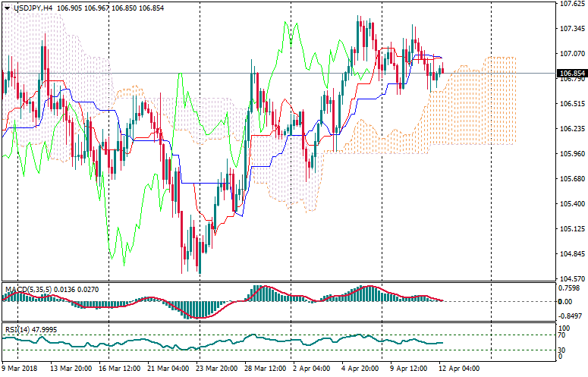Click the 105.400 price axis label
This screenshot has width=588, height=377.
571,204
